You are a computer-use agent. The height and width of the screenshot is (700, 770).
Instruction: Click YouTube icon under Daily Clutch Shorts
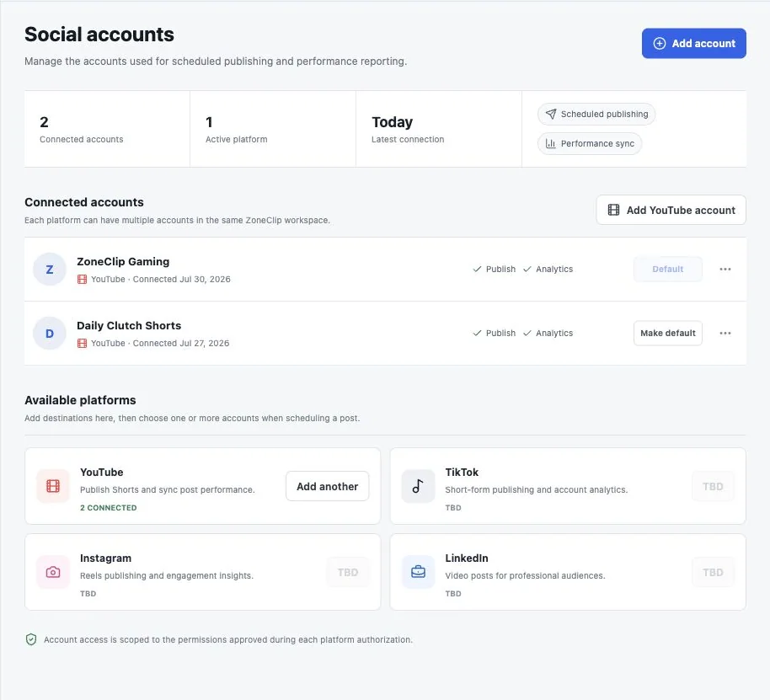pos(82,343)
